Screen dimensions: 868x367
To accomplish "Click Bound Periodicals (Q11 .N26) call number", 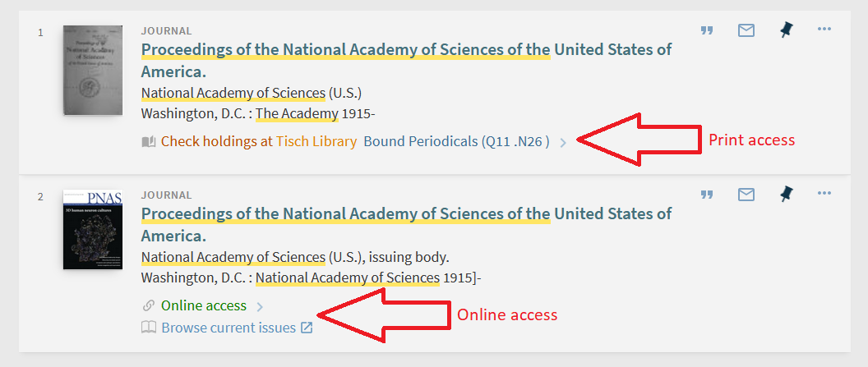I will [456, 141].
